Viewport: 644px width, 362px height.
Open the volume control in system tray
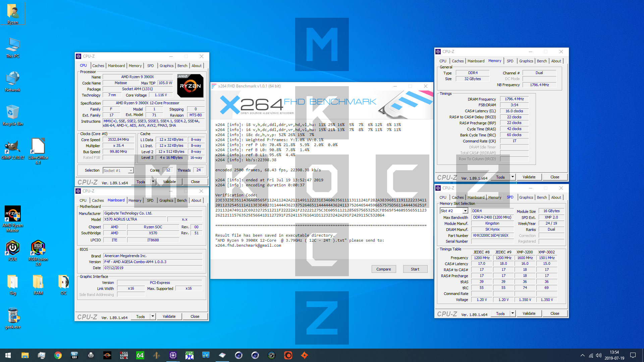tap(599, 355)
